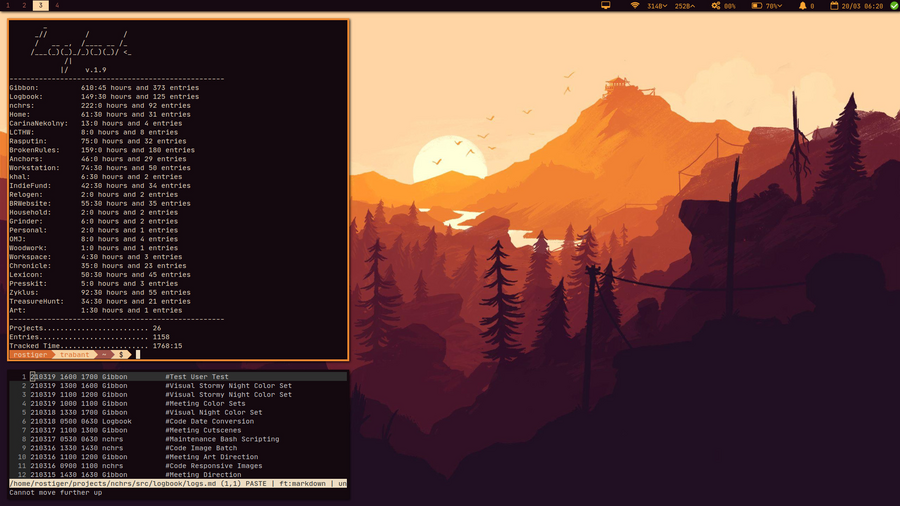Click the monitor display icon in status bar

click(x=605, y=6)
